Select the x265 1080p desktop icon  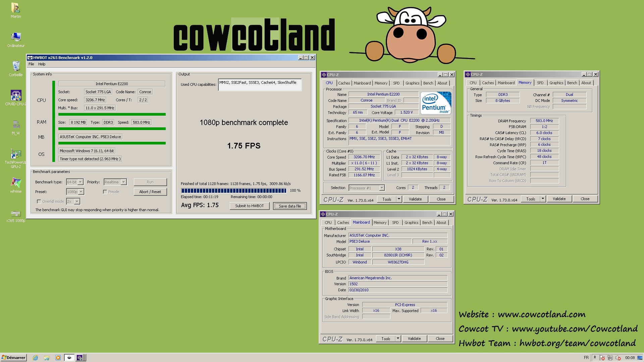pyautogui.click(x=16, y=216)
